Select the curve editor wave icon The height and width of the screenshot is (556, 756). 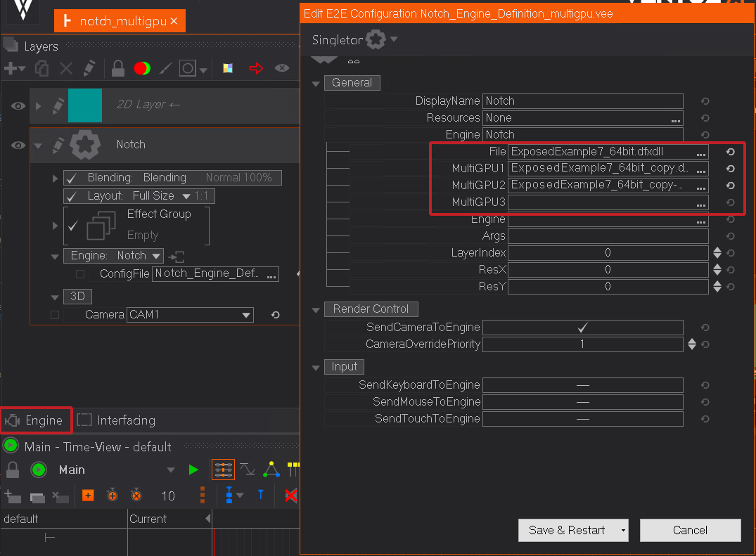pos(247,469)
